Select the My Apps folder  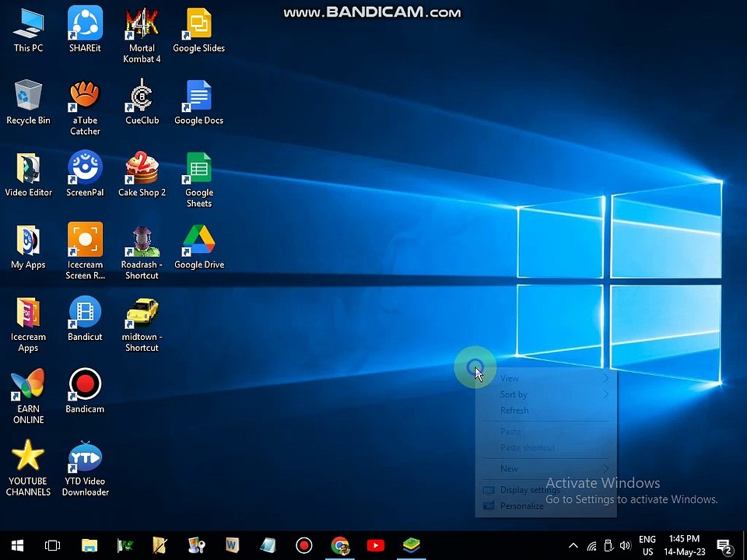28,247
